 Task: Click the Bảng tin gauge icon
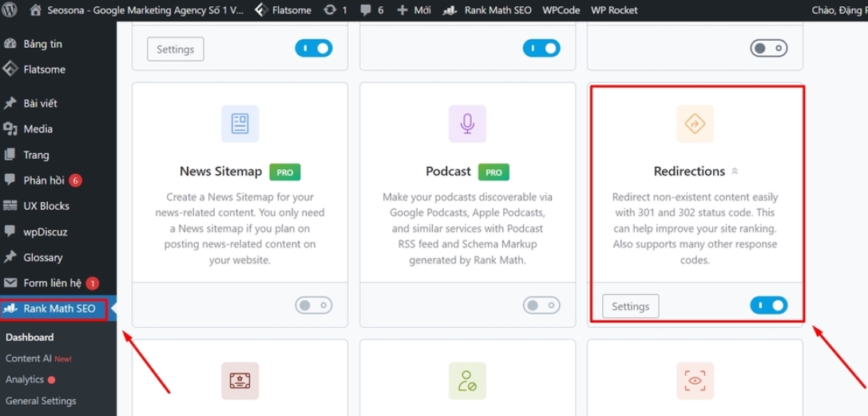[10, 44]
